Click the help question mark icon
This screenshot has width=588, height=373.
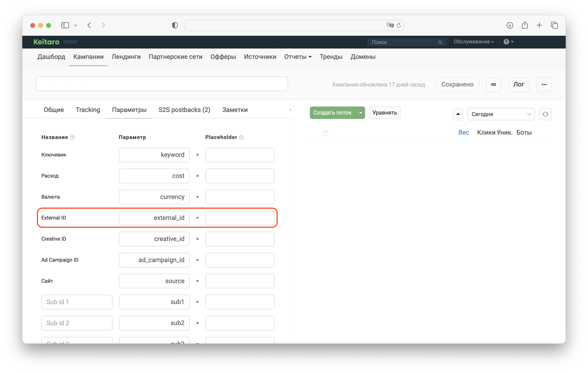(506, 42)
